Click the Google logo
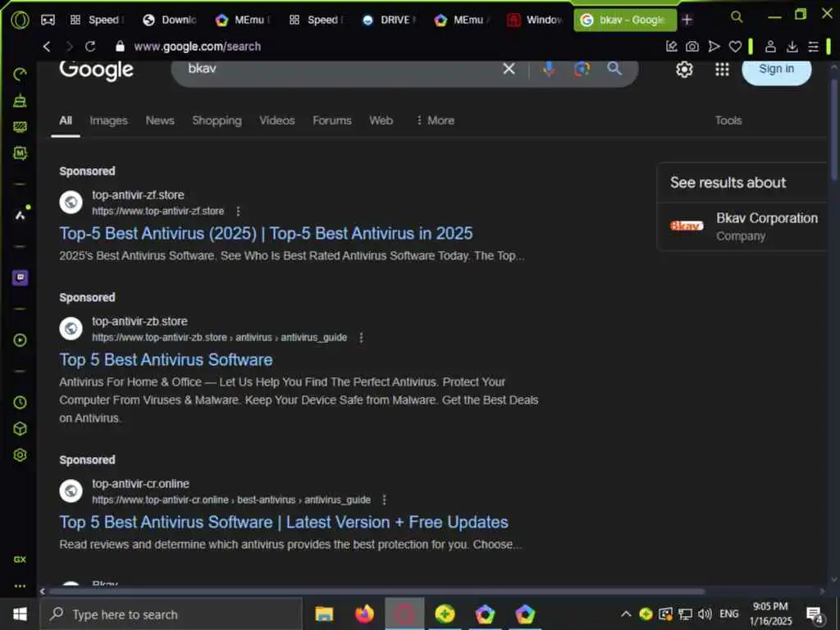Screen dimensions: 840x630 97,70
